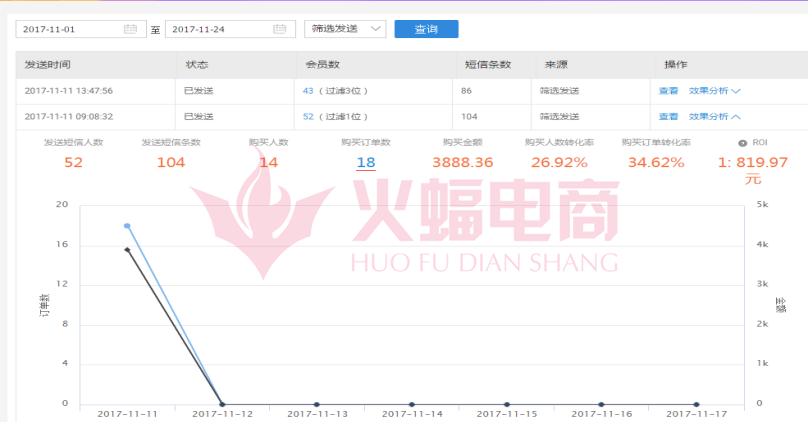The width and height of the screenshot is (809, 423).
Task: Click 筛选发送 source cell in 13:47:56 row
Action: (x=559, y=91)
